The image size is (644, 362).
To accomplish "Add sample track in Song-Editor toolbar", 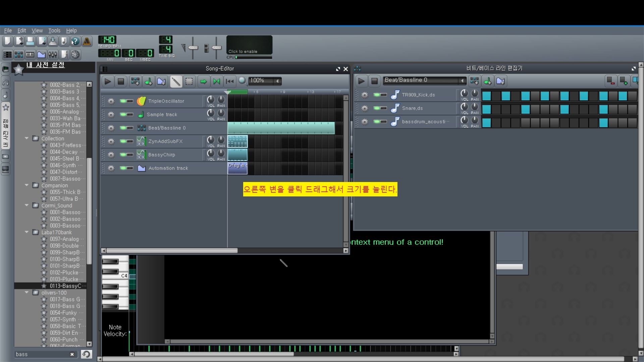I will coord(148,81).
